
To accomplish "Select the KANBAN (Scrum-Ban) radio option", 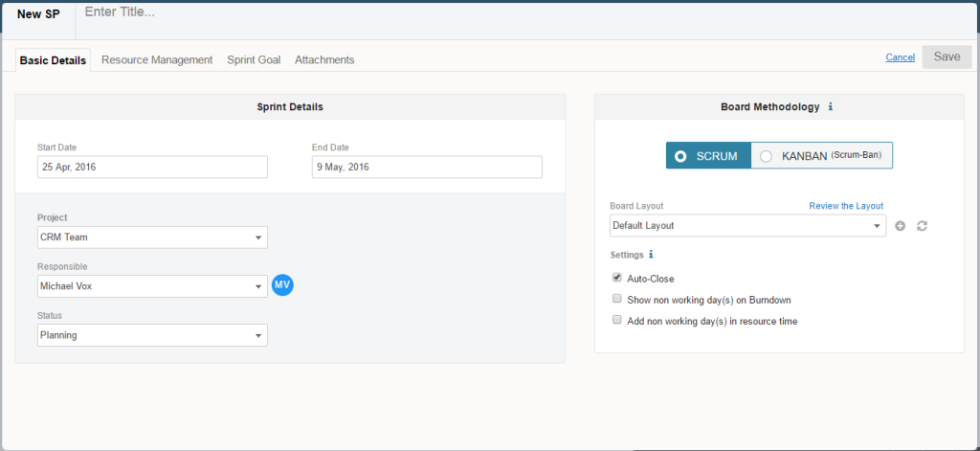I will (x=766, y=156).
